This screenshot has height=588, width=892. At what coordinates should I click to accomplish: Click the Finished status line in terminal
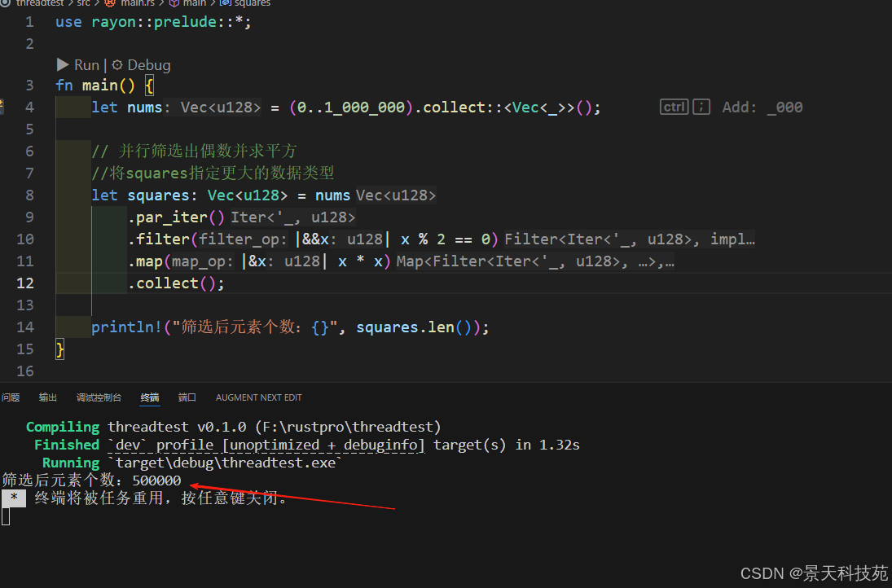(x=306, y=445)
